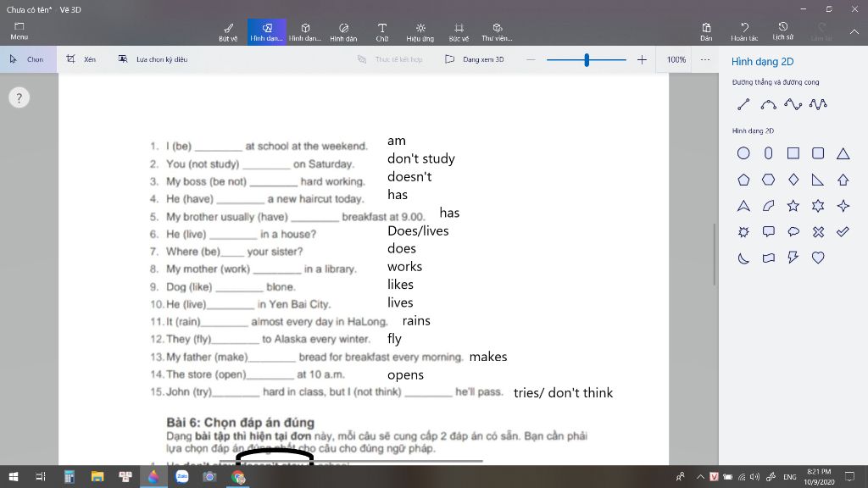Select the right triangle 2D shape
This screenshot has width=868, height=488.
(x=818, y=180)
